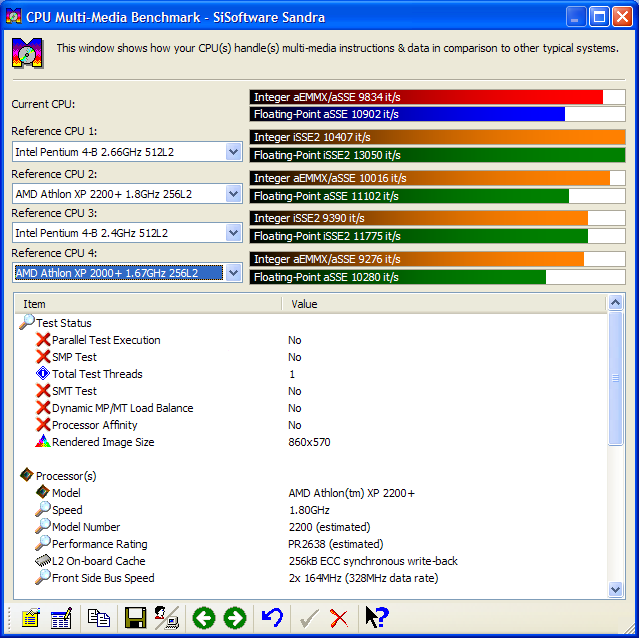Click magnifier icon beside Speed row
Screen dimensions: 639x638
[x=42, y=509]
